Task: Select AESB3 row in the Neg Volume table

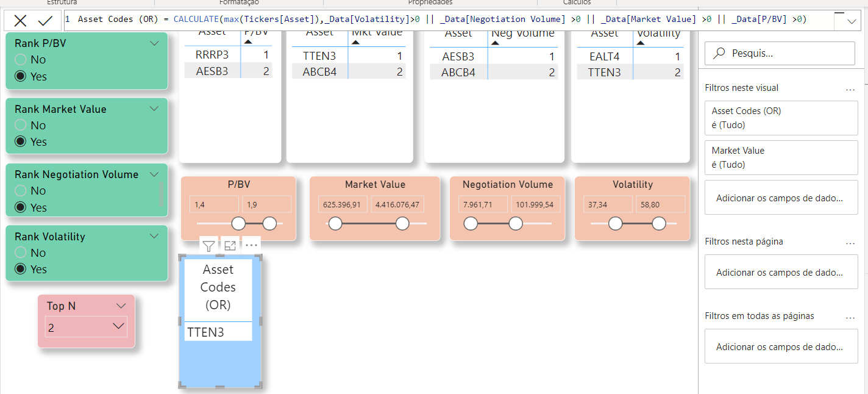Action: 494,56
